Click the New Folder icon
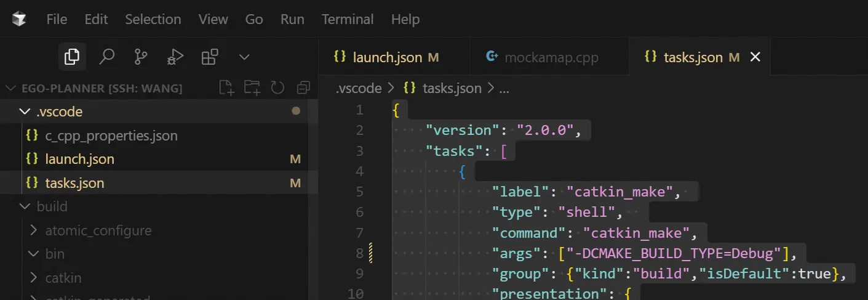Viewport: 868px width, 300px height. [x=252, y=88]
